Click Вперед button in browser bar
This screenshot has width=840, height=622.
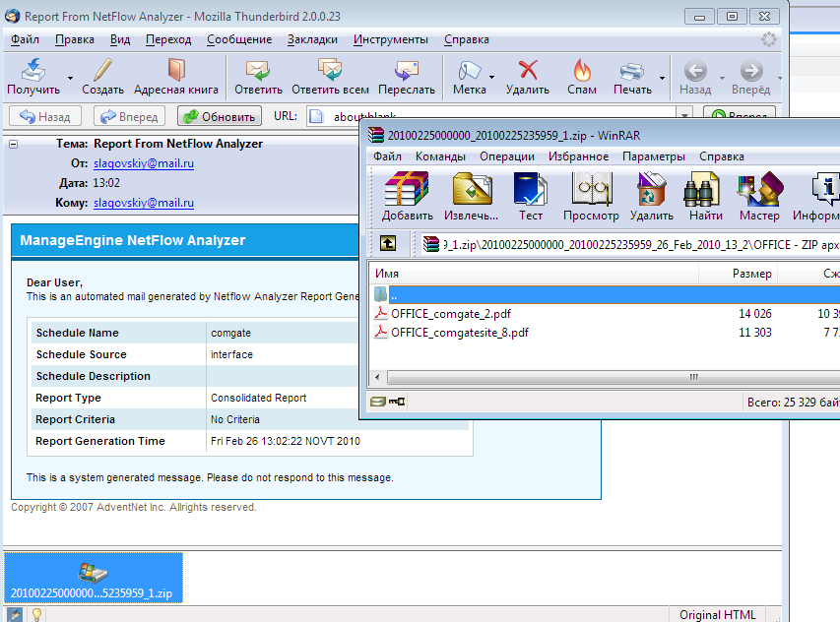tap(129, 116)
